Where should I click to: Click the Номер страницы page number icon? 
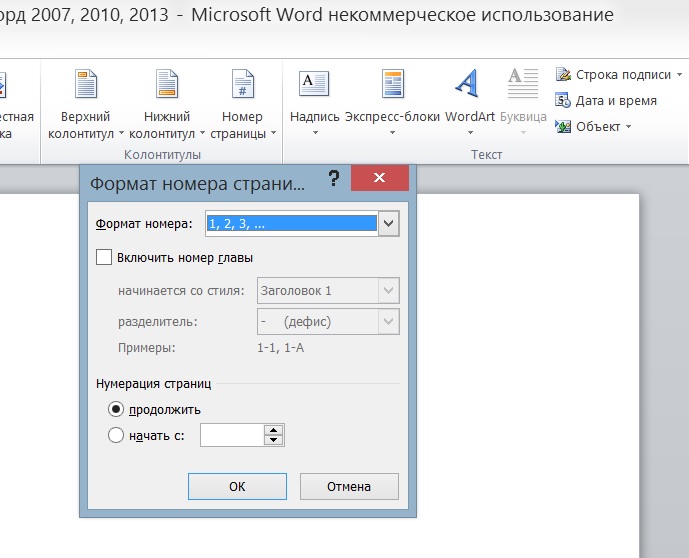(x=243, y=83)
